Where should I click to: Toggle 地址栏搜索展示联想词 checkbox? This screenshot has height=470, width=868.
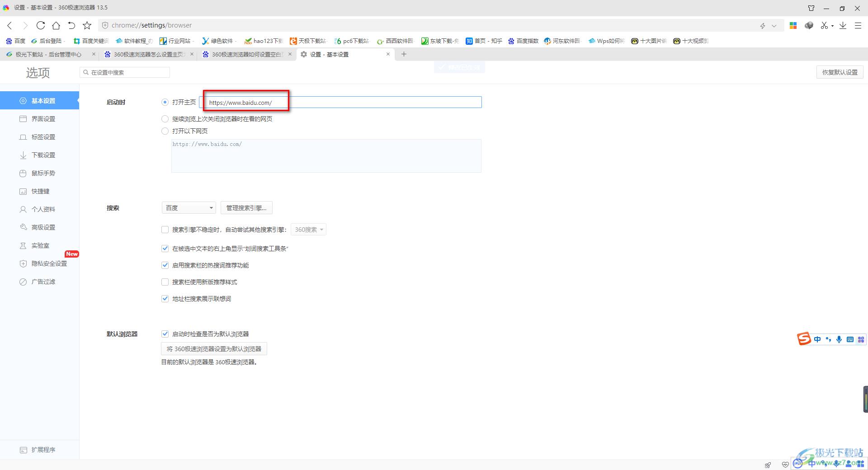click(x=165, y=299)
